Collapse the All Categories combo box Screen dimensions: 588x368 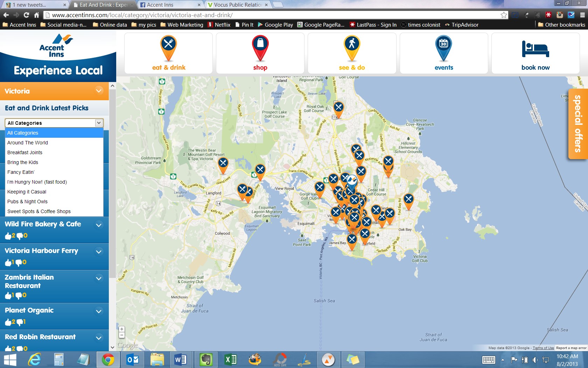point(99,123)
